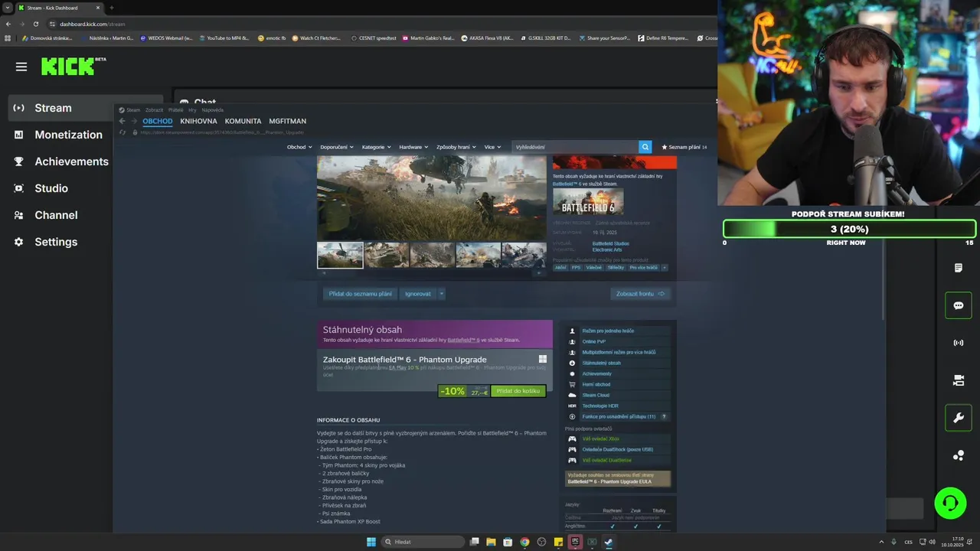Open the Nápověda menu in Steam

(212, 110)
